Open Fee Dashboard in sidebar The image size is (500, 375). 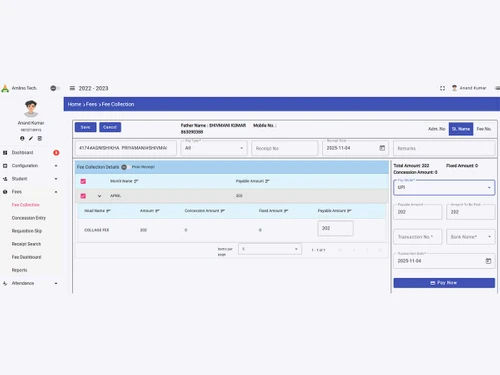pos(26,257)
